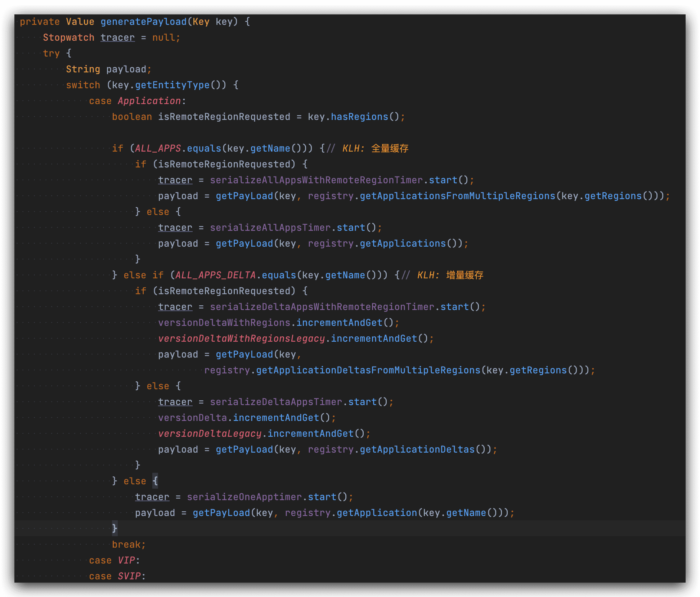The image size is (700, 597).
Task: Click the 'break' statement
Action: point(126,545)
